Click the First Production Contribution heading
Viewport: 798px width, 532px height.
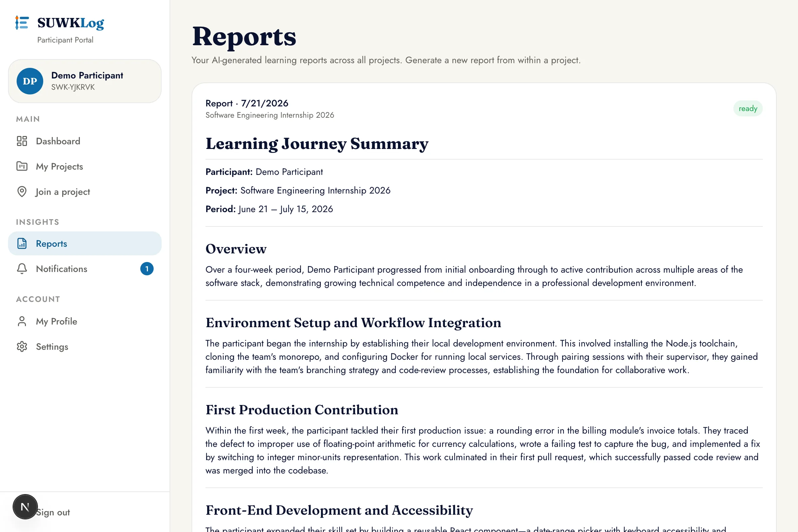(x=302, y=410)
